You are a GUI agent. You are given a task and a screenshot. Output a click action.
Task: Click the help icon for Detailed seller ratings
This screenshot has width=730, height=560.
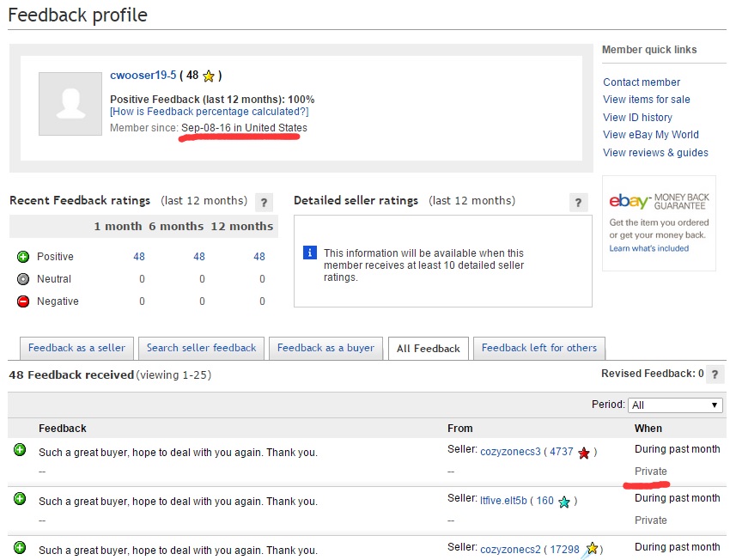click(x=580, y=203)
